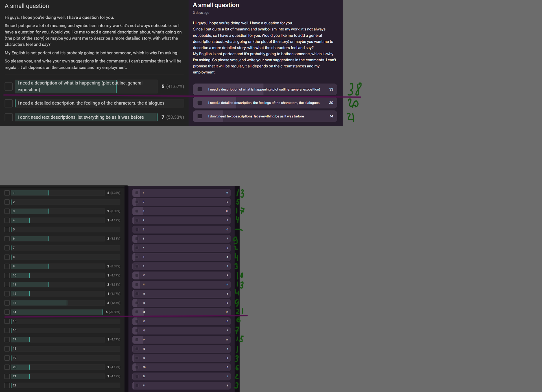Mark checkbox 9 in the gray numbered poll

(x=7, y=266)
